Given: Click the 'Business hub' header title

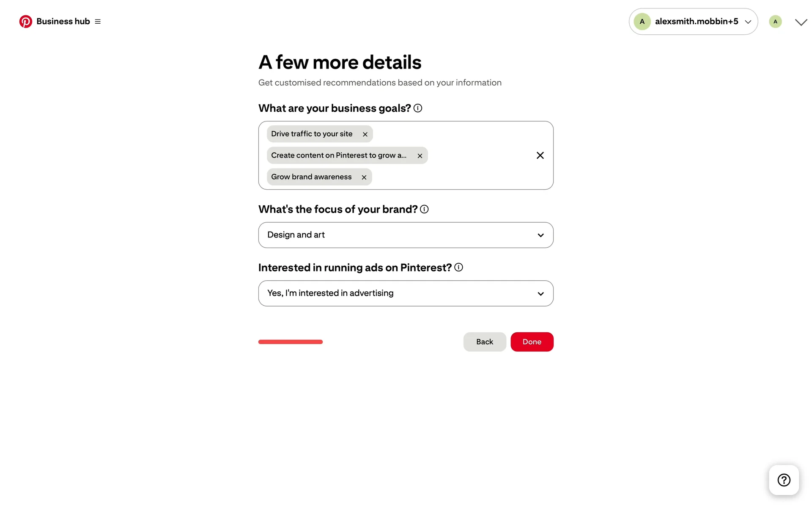Looking at the screenshot, I should (63, 22).
